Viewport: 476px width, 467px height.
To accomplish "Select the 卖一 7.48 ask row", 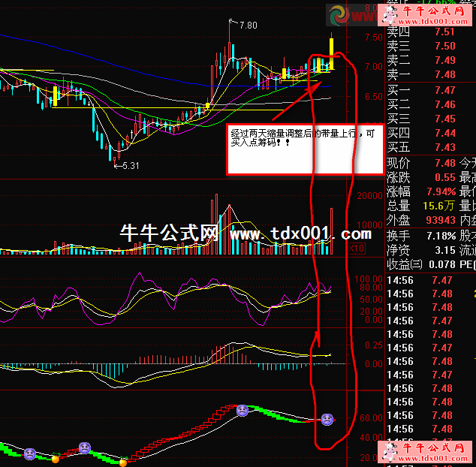I will pyautogui.click(x=421, y=74).
